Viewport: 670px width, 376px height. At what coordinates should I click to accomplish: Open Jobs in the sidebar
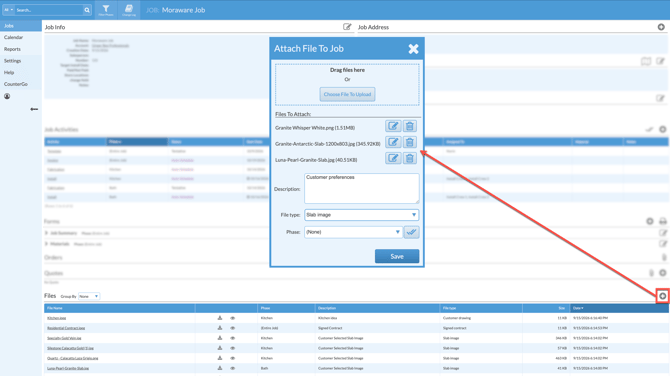click(x=21, y=26)
